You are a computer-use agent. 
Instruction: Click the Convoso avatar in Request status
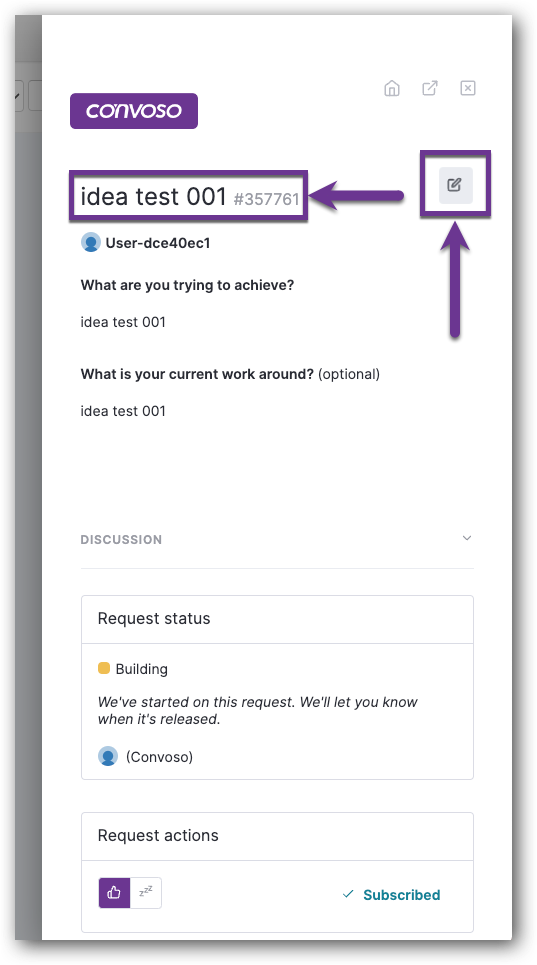(x=108, y=756)
